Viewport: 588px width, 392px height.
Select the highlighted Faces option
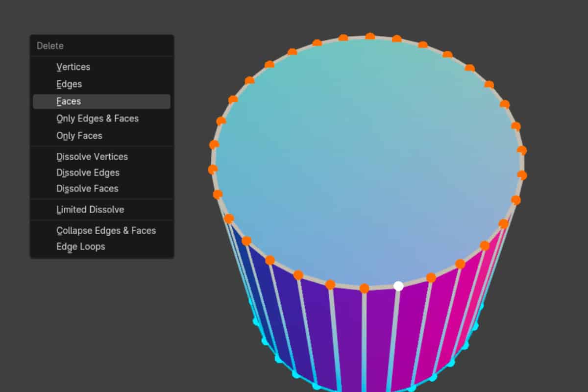(x=68, y=101)
